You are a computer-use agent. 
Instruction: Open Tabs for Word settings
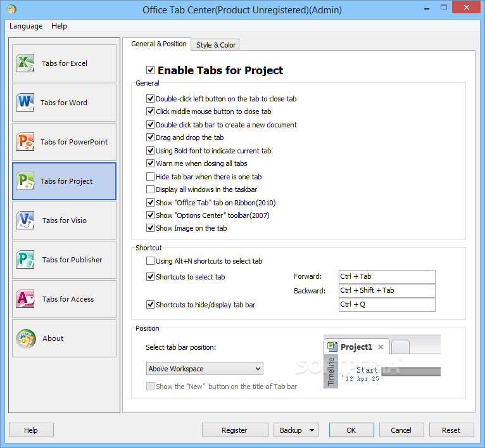(x=65, y=103)
